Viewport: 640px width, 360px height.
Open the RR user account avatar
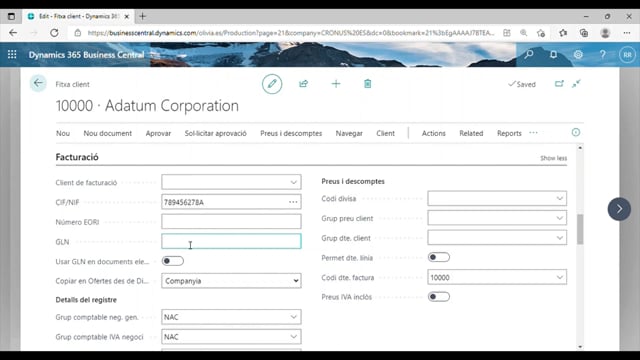(x=627, y=55)
